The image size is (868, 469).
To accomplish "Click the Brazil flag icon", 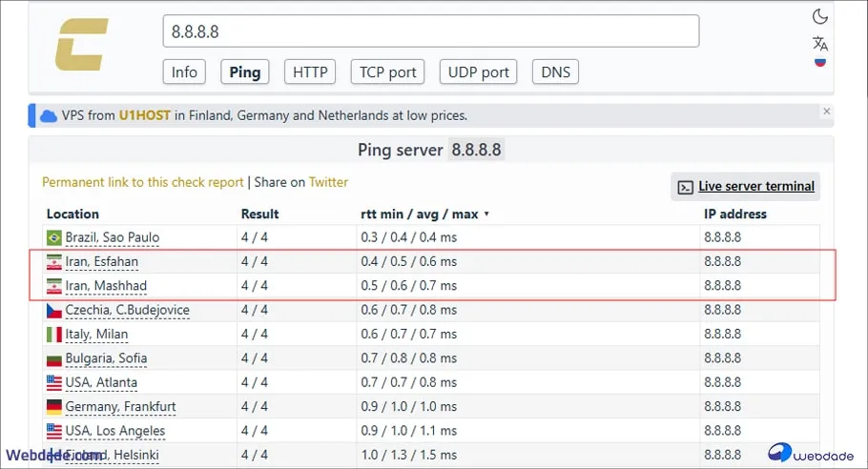I will (54, 237).
